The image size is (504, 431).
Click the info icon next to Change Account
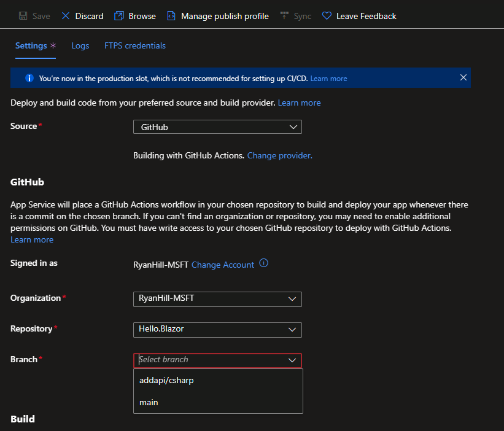coord(263,263)
